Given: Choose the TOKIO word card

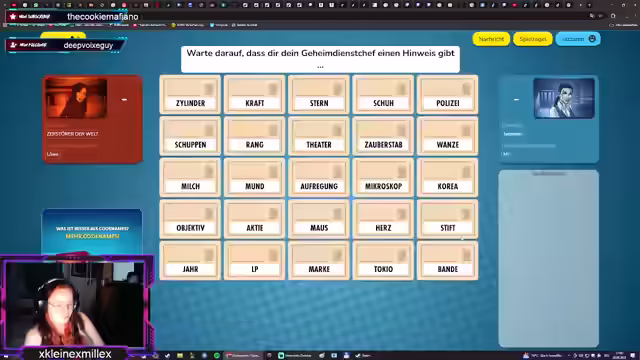Looking at the screenshot, I should 383,260.
